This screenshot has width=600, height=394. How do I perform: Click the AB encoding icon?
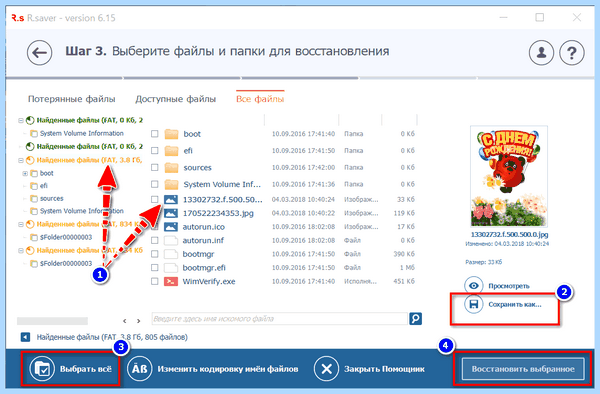[139, 369]
